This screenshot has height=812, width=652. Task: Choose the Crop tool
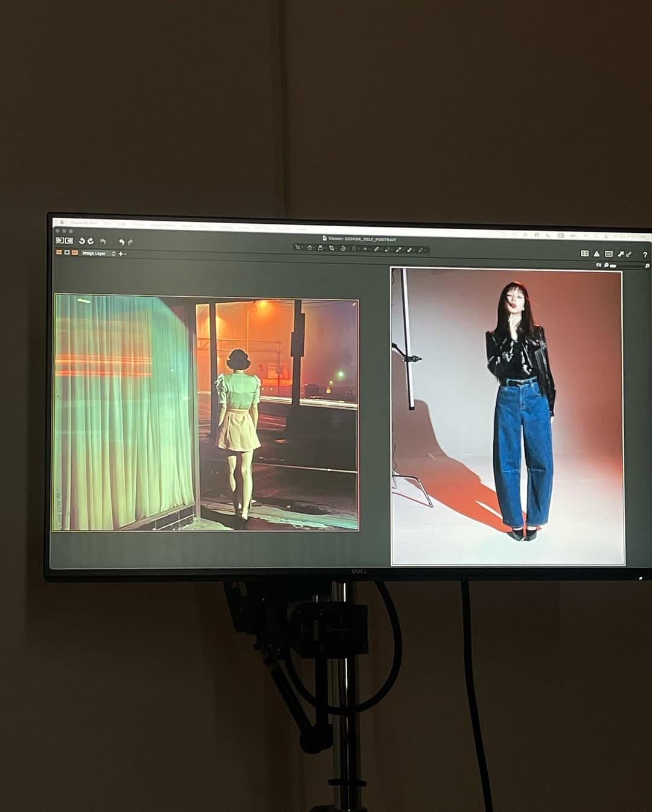coord(331,249)
